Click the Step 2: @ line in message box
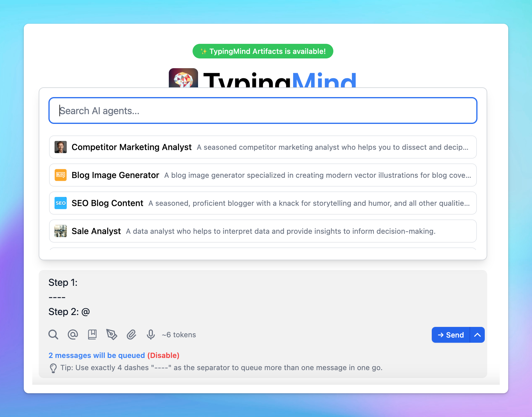Image resolution: width=532 pixels, height=417 pixels. (x=69, y=312)
